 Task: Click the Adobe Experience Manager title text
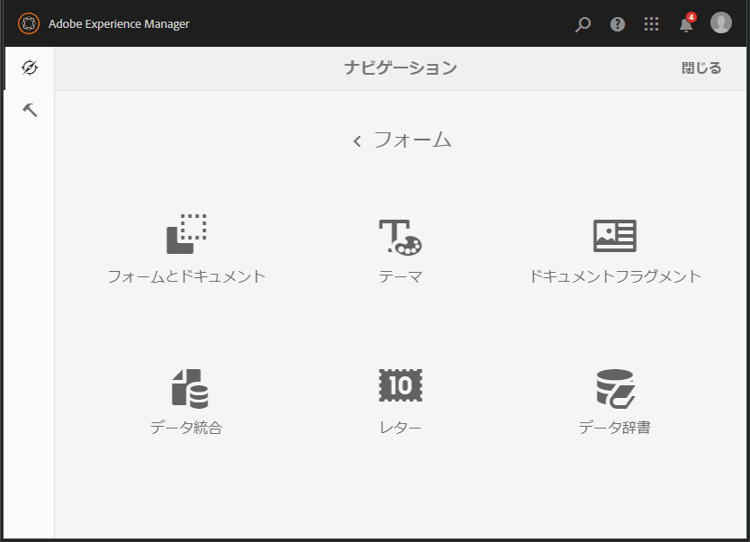[x=119, y=24]
